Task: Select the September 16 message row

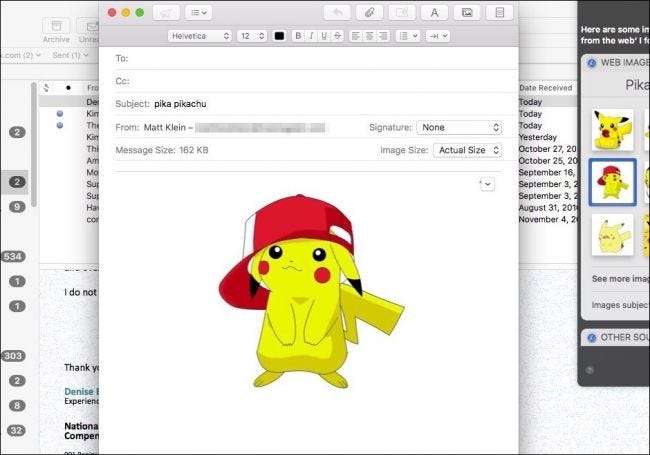Action: (547, 172)
